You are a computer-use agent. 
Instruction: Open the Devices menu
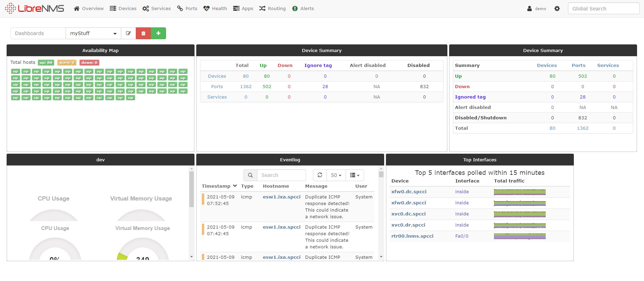click(123, 9)
